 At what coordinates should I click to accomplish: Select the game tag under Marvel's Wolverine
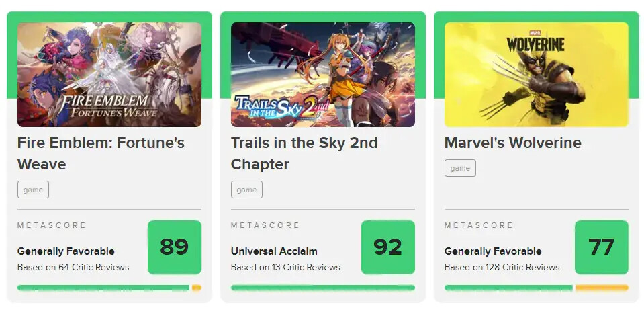point(461,168)
